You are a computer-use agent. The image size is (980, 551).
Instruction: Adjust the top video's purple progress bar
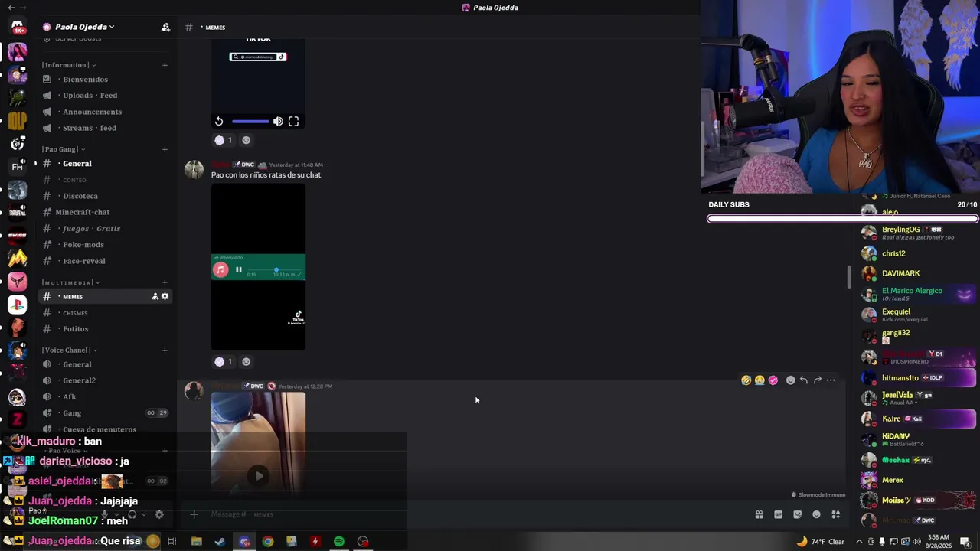(x=250, y=121)
